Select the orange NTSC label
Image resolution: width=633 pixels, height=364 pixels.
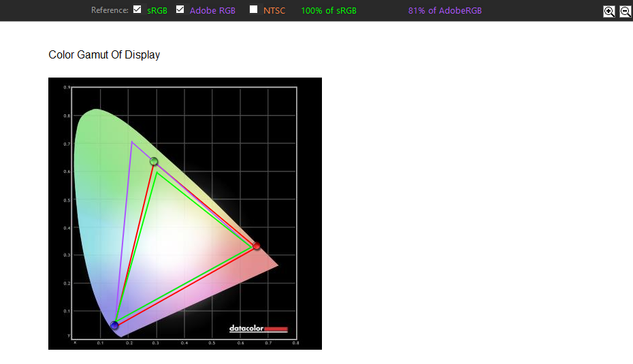(x=274, y=11)
